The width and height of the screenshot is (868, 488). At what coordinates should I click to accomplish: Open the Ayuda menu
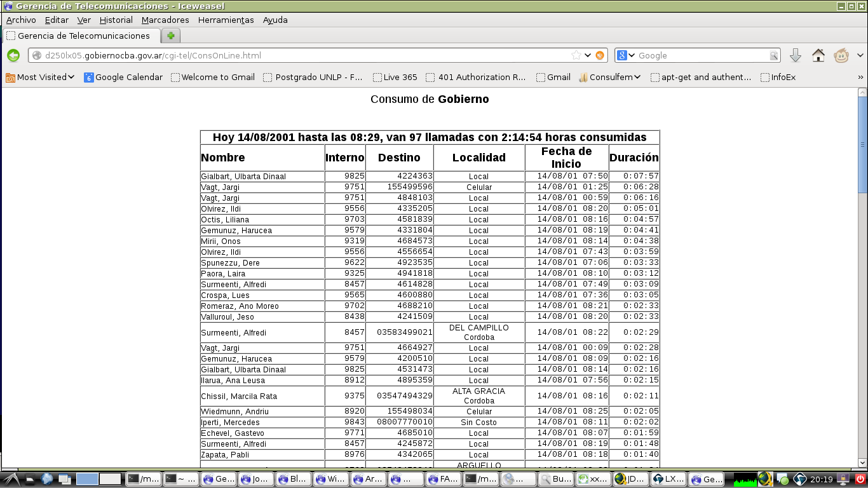click(275, 20)
